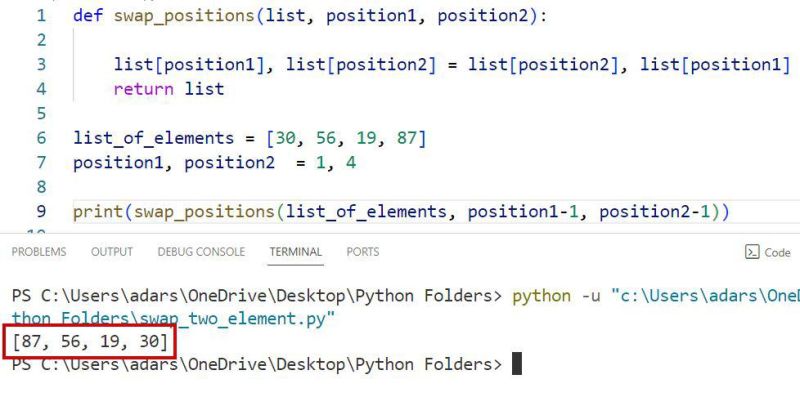Click the Code terminal launch profile icon
Viewport: 800px width, 397px height.
pyautogui.click(x=752, y=252)
